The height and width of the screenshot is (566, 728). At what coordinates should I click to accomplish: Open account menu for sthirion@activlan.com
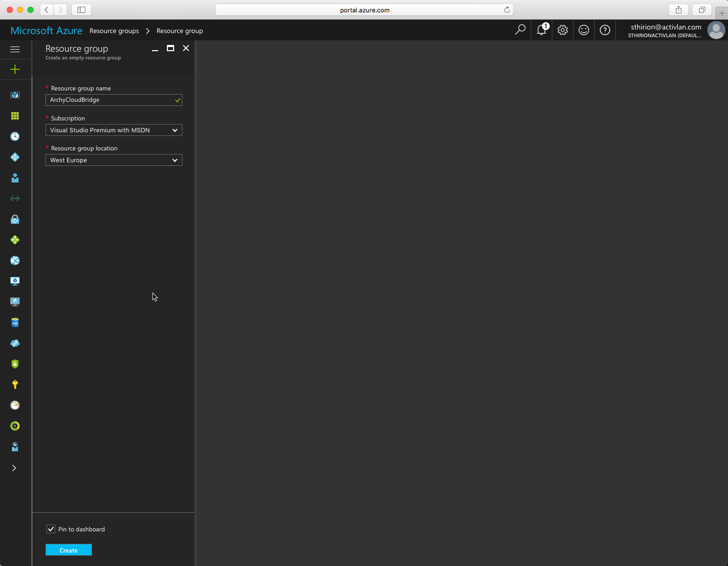point(665,30)
